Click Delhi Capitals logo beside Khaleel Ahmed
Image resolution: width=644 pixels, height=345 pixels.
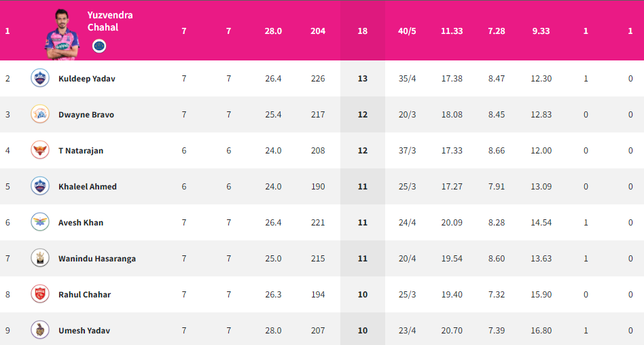coord(40,186)
